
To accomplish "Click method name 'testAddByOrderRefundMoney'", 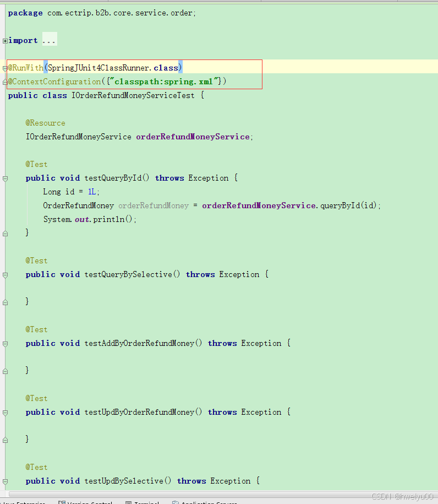I will pos(139,343).
